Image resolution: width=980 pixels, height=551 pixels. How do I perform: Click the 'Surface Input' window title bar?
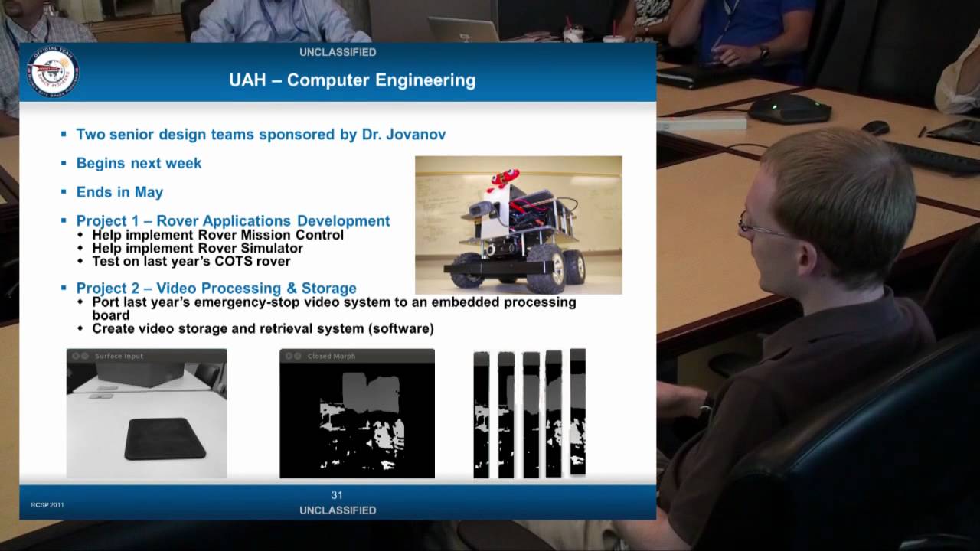coord(146,356)
